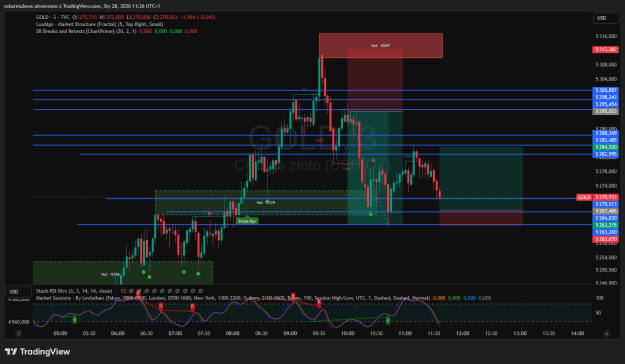Click the blue 5 300,887 price label
625x364 pixels.
[x=605, y=90]
